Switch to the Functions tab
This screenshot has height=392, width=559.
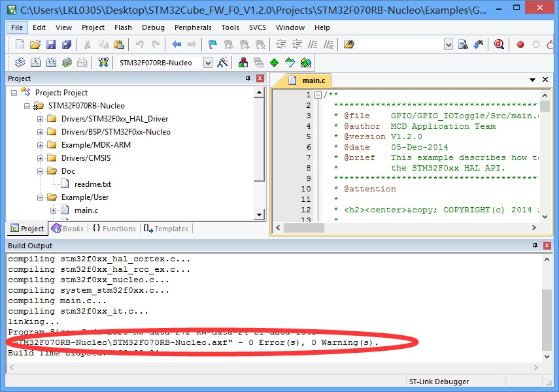pyautogui.click(x=114, y=229)
